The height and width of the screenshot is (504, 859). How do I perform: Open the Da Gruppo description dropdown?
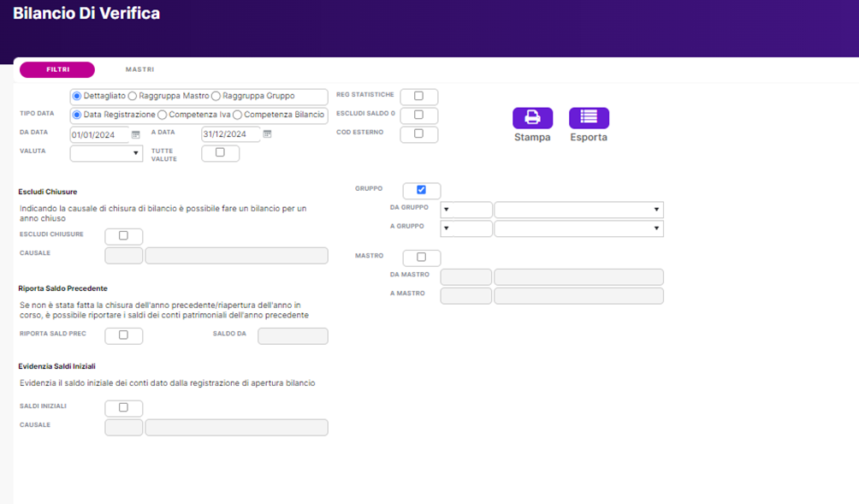pos(578,210)
